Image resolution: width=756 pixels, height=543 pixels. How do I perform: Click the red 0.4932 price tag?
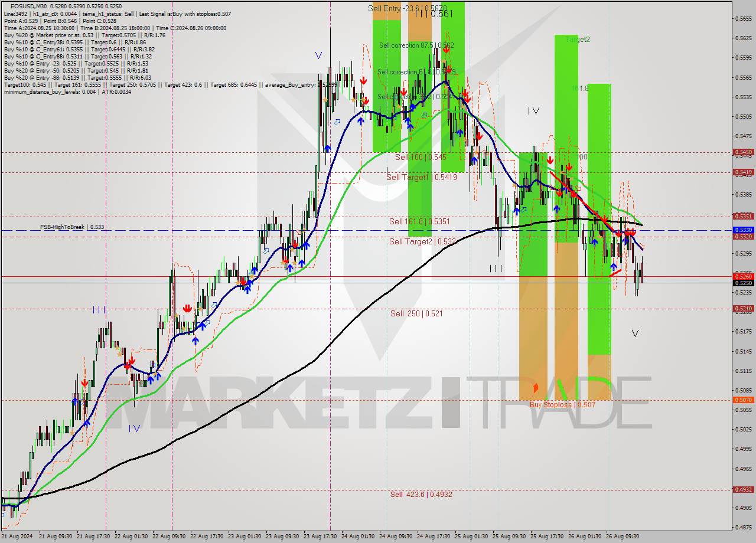743,489
